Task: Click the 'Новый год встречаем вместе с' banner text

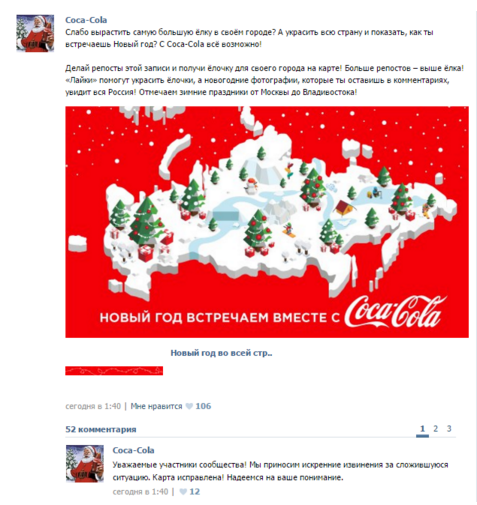Action: pos(220,317)
